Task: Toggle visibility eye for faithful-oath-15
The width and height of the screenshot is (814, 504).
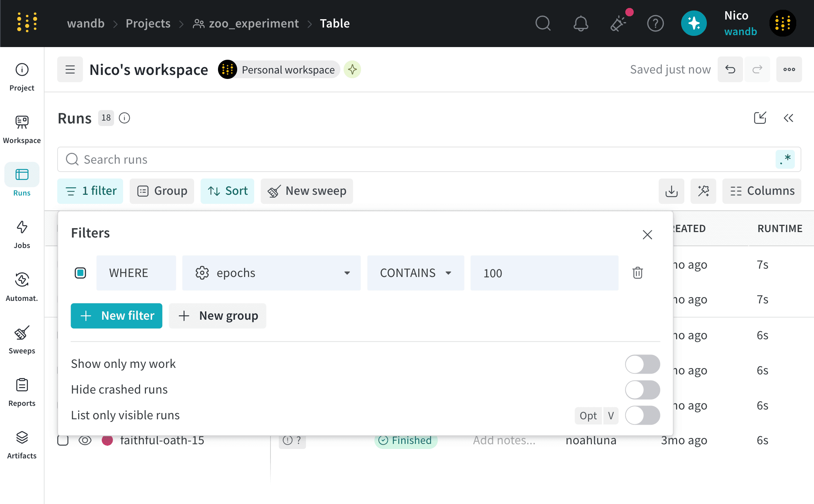Action: coord(85,440)
